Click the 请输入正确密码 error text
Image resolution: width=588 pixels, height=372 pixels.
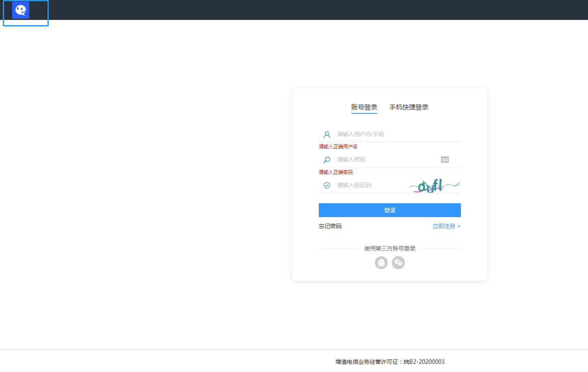click(x=336, y=172)
